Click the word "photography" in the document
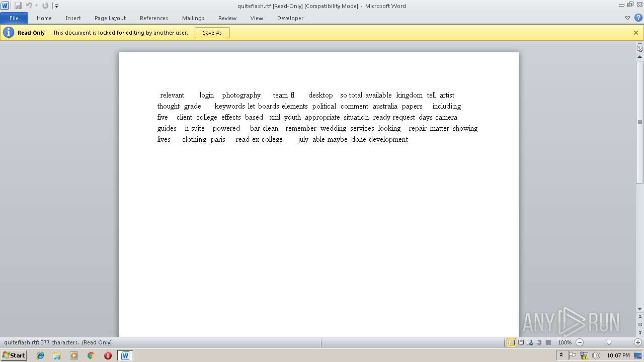This screenshot has width=644, height=362. pyautogui.click(x=242, y=95)
